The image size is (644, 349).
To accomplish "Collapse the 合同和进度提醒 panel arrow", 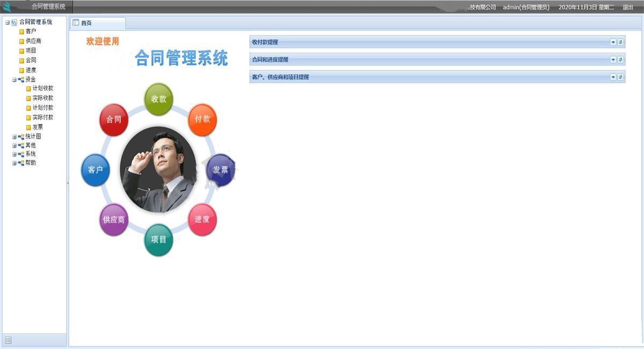I will pyautogui.click(x=613, y=60).
